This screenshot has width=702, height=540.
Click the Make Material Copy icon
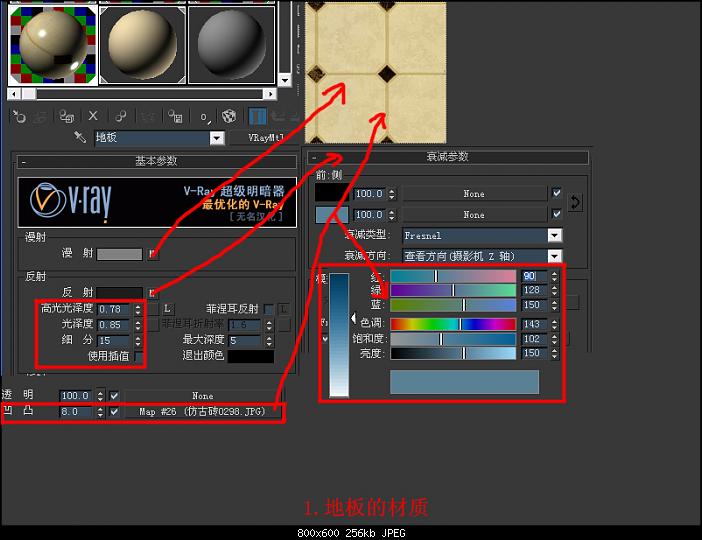click(120, 116)
